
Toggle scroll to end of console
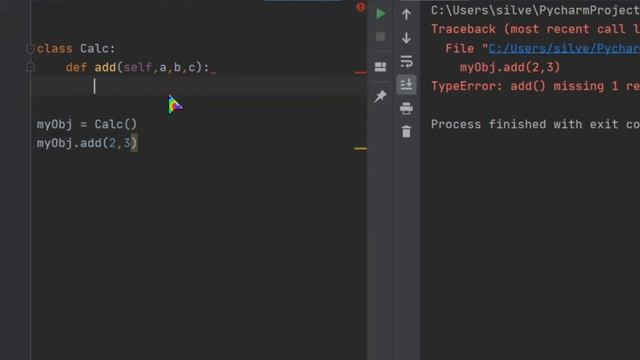click(x=406, y=84)
